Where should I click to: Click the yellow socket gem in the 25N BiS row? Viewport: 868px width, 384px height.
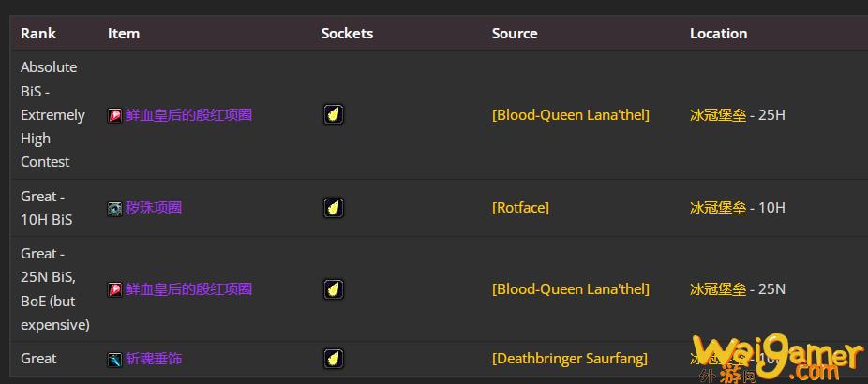334,289
